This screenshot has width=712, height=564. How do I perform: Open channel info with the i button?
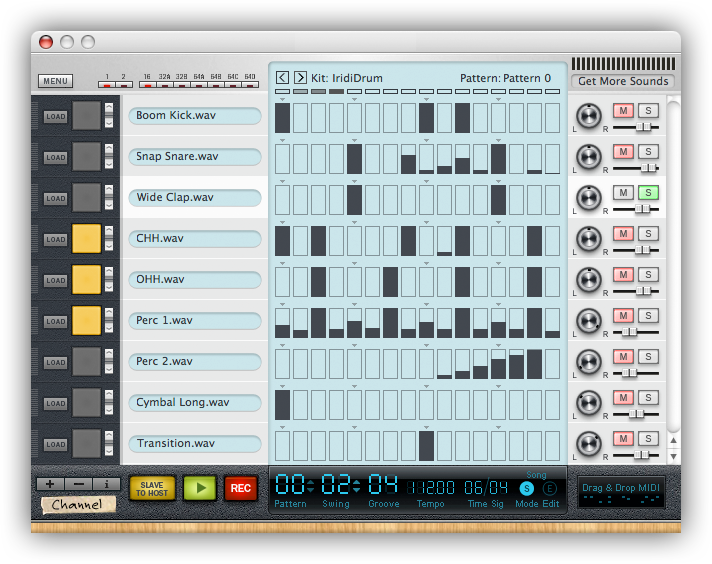(x=107, y=484)
